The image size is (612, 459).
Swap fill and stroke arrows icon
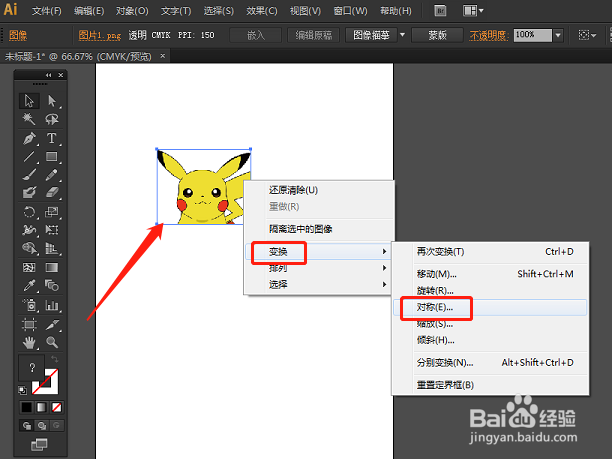tap(55, 359)
